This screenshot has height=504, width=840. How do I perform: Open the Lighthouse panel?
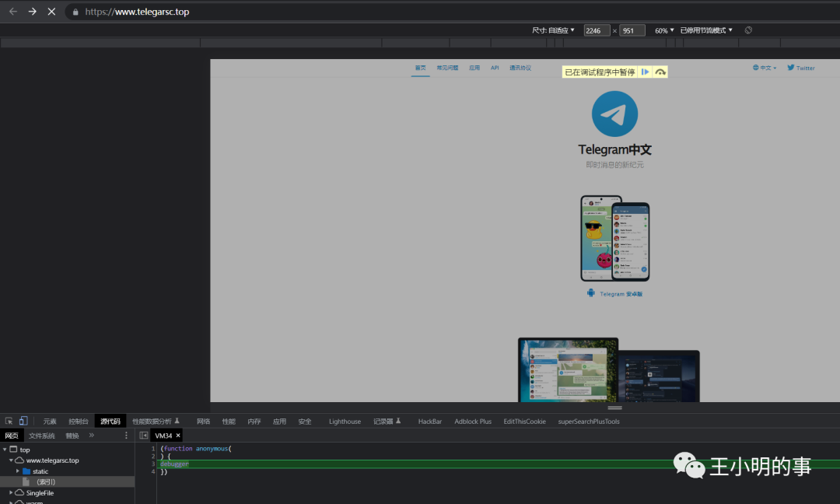point(345,422)
